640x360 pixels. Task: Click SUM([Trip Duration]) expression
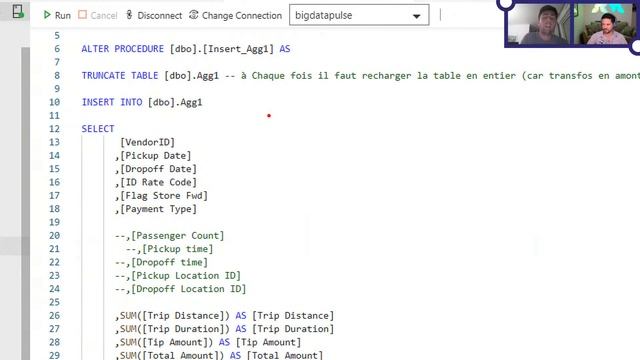[x=175, y=329]
